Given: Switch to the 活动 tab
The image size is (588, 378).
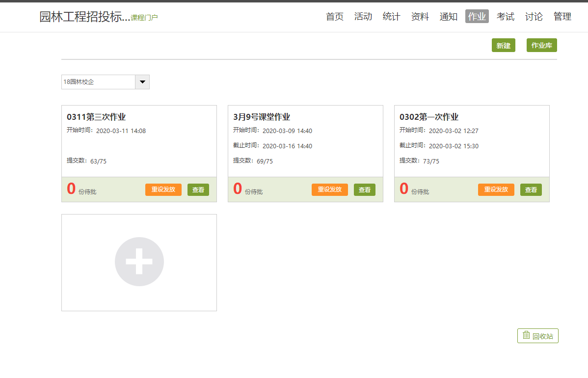Looking at the screenshot, I should [363, 17].
